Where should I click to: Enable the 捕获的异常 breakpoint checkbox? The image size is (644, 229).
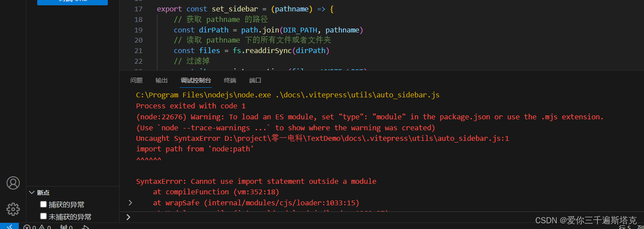pos(43,204)
